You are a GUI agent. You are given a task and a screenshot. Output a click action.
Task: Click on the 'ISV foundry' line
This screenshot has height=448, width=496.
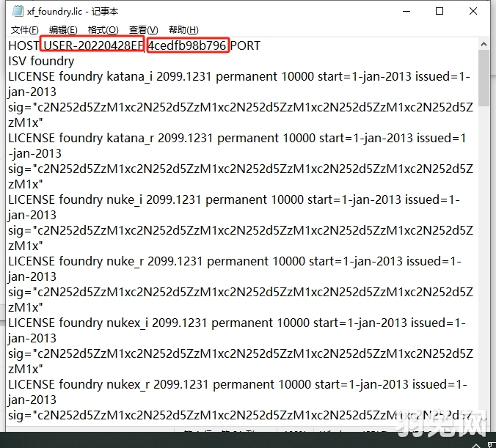click(41, 61)
